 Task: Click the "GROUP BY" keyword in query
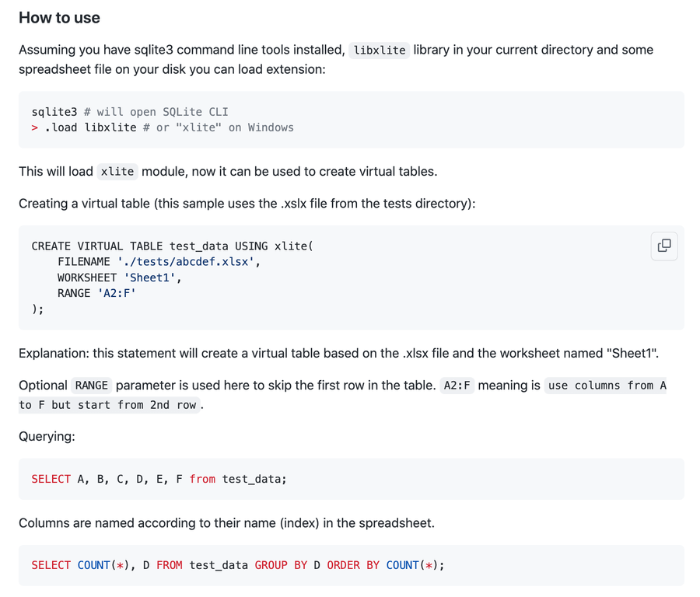coord(281,565)
